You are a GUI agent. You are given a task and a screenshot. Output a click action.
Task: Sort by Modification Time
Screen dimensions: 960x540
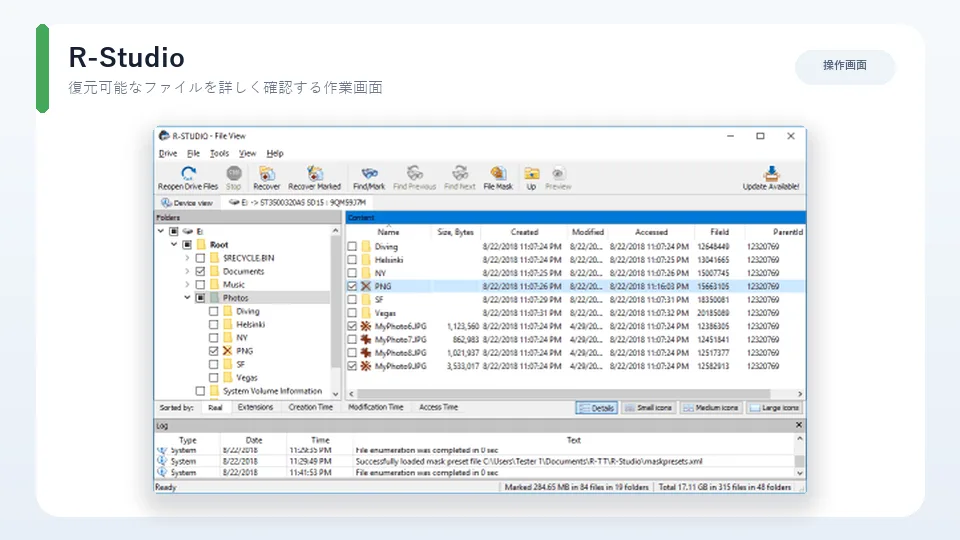(376, 407)
